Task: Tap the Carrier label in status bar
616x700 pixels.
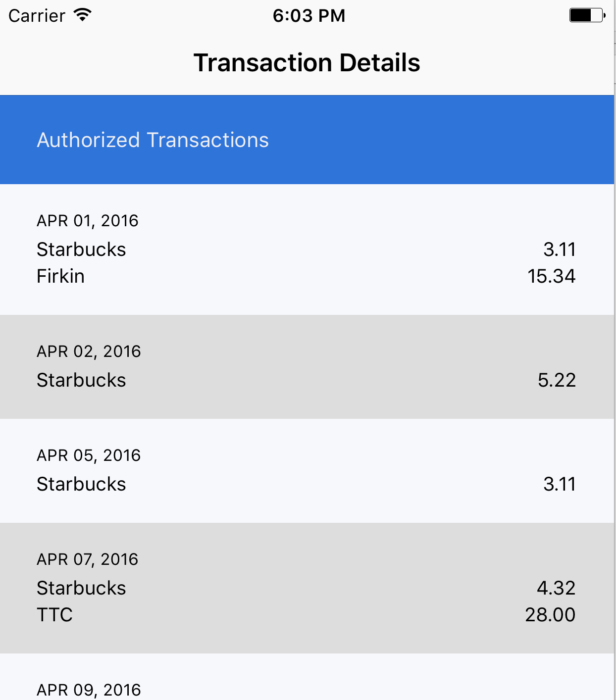Action: tap(37, 16)
